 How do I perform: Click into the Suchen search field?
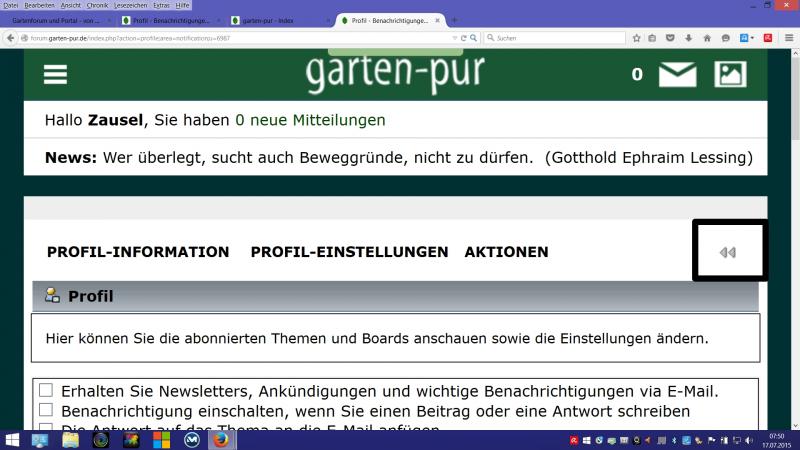click(550, 38)
